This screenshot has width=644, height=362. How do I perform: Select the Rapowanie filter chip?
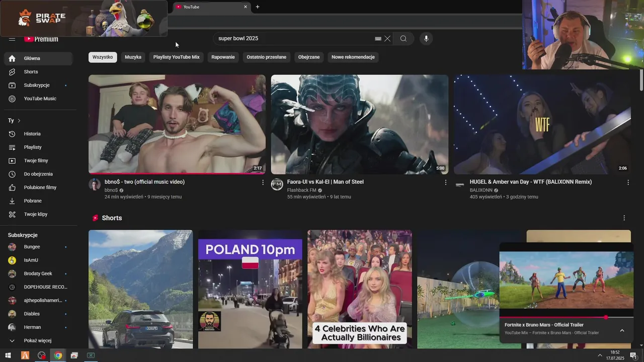click(223, 57)
